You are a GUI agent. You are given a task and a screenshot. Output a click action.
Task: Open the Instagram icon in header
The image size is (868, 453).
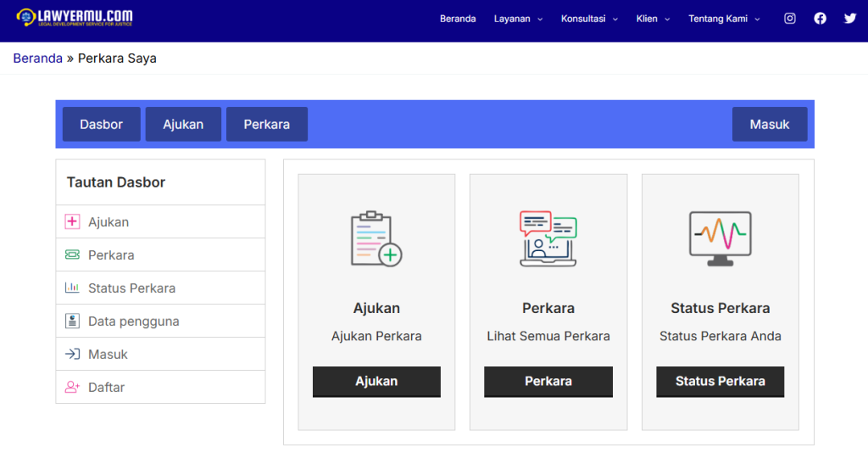click(789, 19)
